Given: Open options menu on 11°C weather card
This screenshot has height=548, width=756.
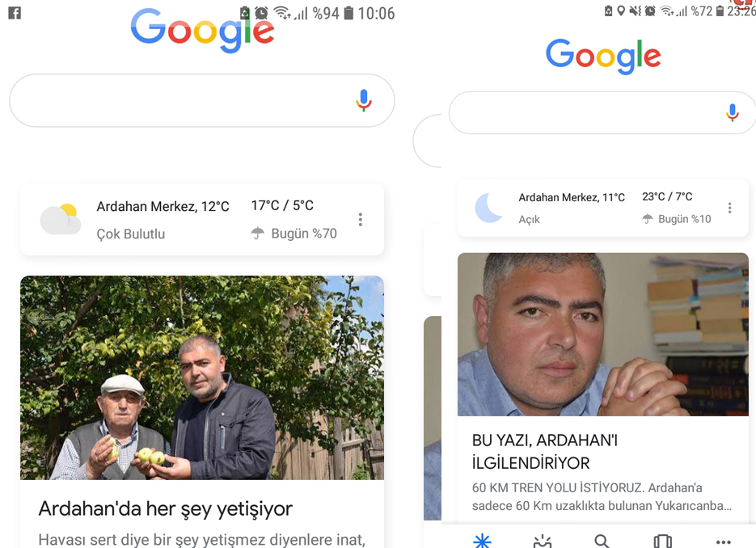Looking at the screenshot, I should pyautogui.click(x=729, y=208).
